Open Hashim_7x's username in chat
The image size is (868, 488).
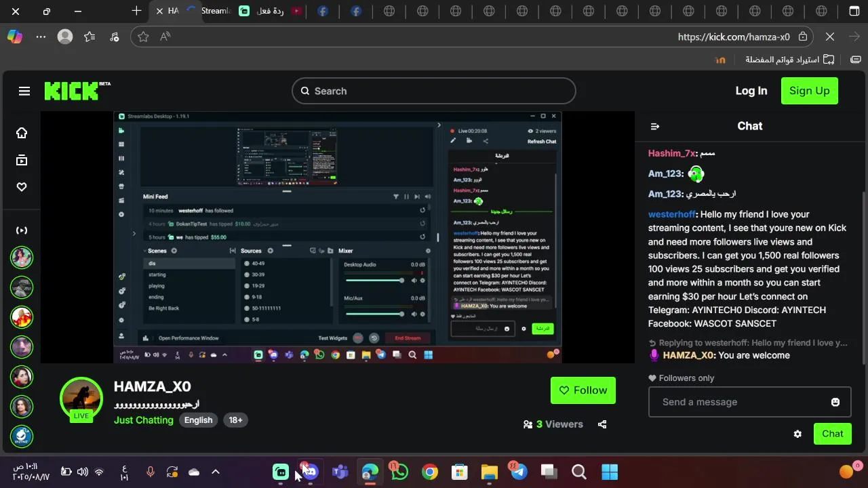click(x=671, y=153)
